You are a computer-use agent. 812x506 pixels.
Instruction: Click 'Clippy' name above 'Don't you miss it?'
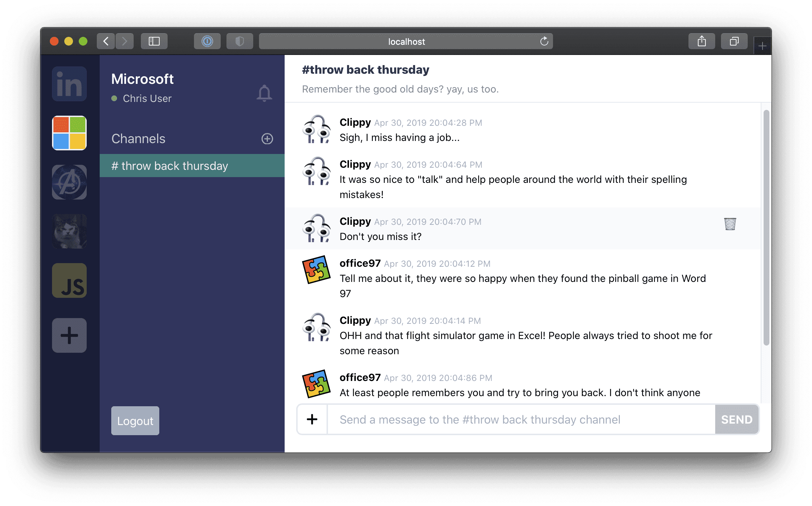coord(355,221)
